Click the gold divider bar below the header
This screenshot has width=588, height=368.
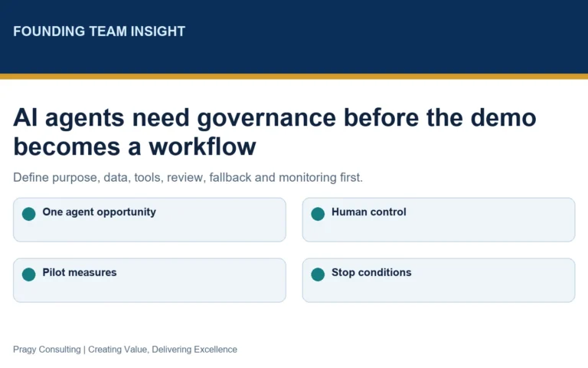pyautogui.click(x=294, y=77)
